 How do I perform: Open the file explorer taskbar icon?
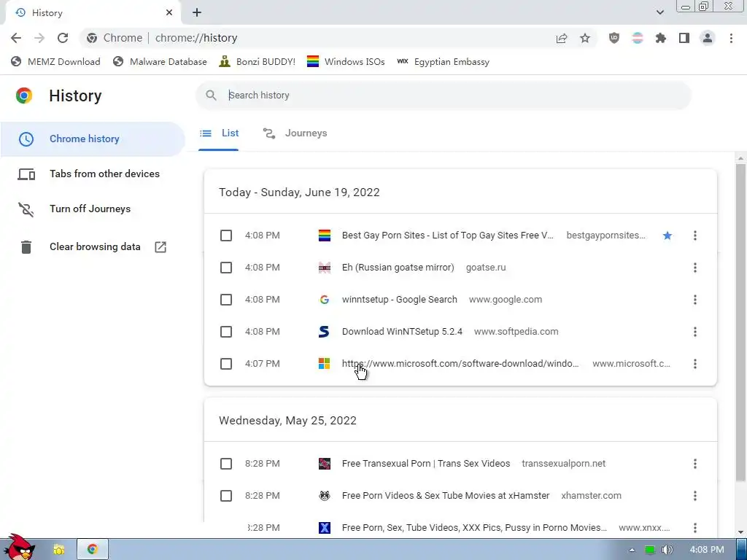(x=59, y=550)
